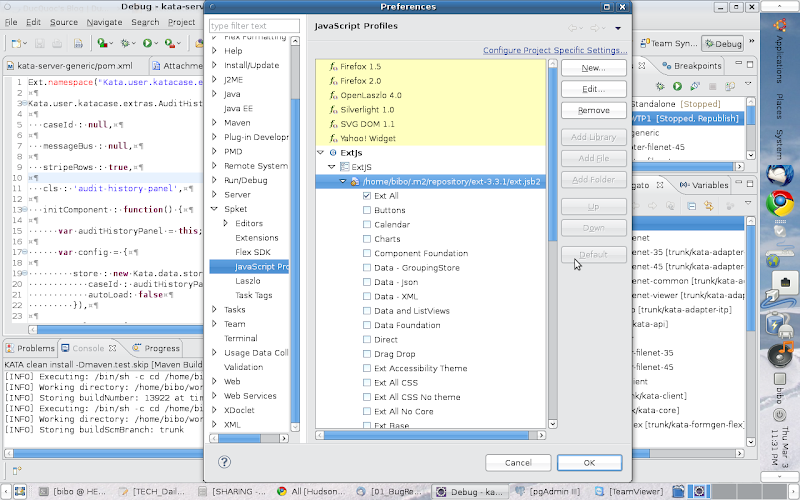Collapse the Spket preferences node
Viewport: 800px width, 500px height.
[x=214, y=209]
